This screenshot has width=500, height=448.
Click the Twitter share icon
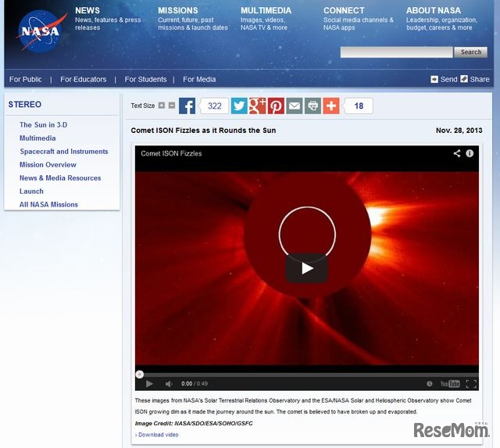(x=239, y=106)
